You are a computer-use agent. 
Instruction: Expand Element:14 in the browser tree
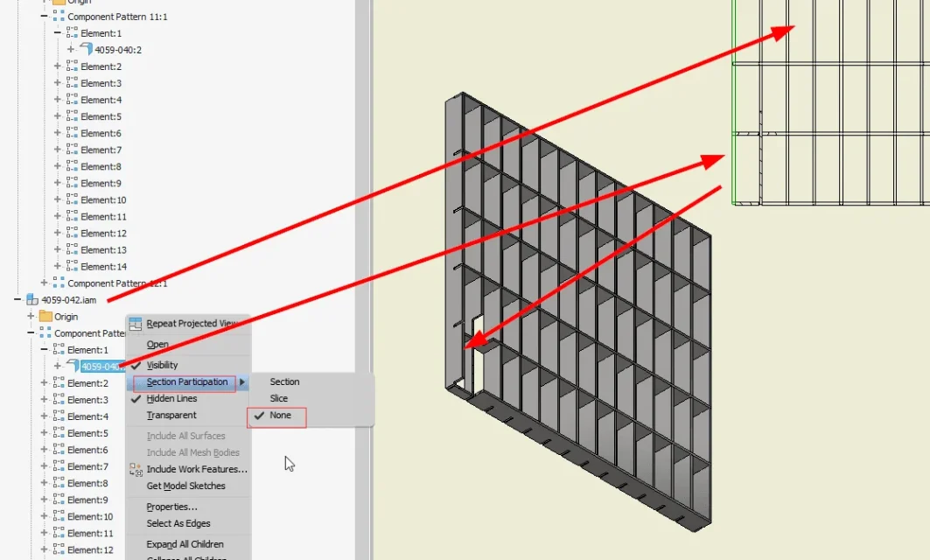58,266
